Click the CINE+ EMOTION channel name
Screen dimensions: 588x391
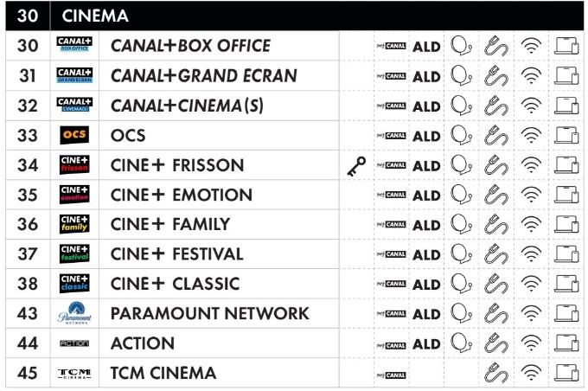coord(181,195)
